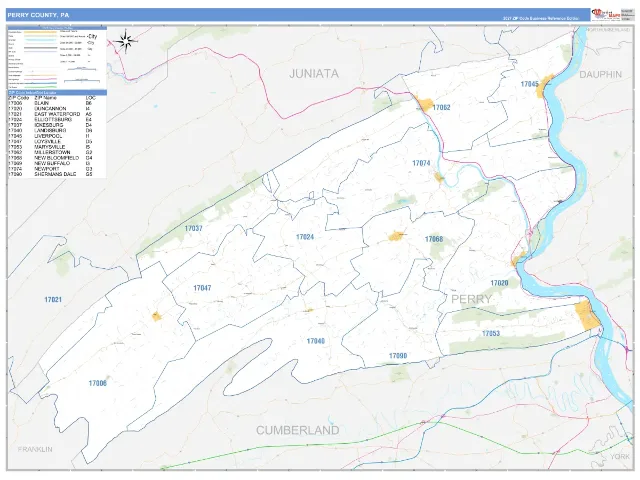Click ZIP label 17047 on the map
Image resolution: width=640 pixels, height=480 pixels.
(x=202, y=288)
